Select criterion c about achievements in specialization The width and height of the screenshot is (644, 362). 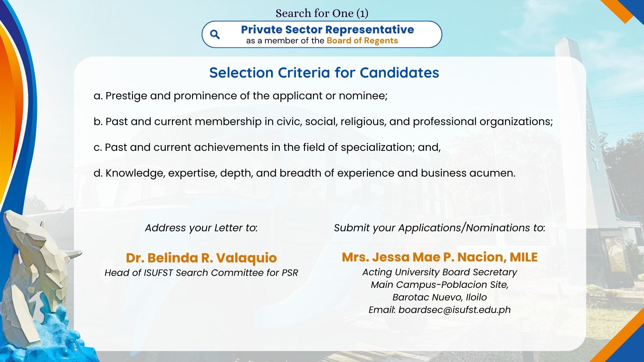[267, 147]
